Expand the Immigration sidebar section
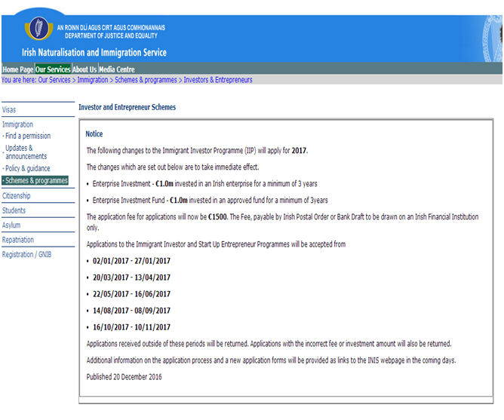504x420 pixels. (18, 124)
